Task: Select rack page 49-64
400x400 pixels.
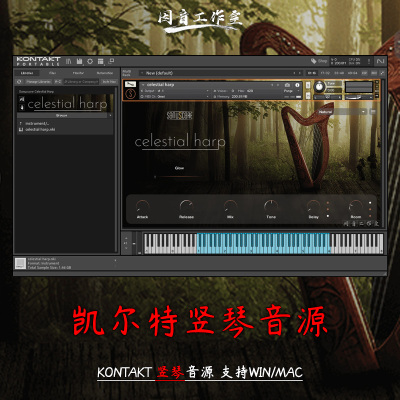Action: (x=352, y=73)
